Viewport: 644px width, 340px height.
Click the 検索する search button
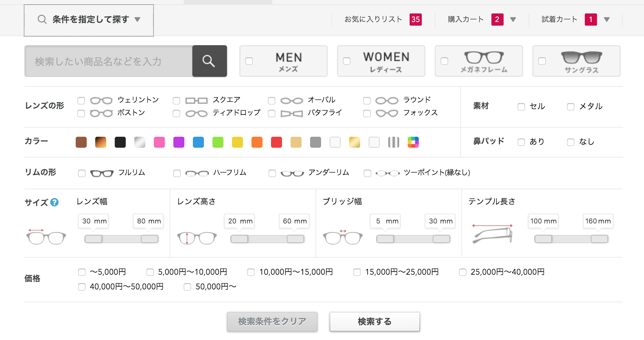click(x=374, y=321)
